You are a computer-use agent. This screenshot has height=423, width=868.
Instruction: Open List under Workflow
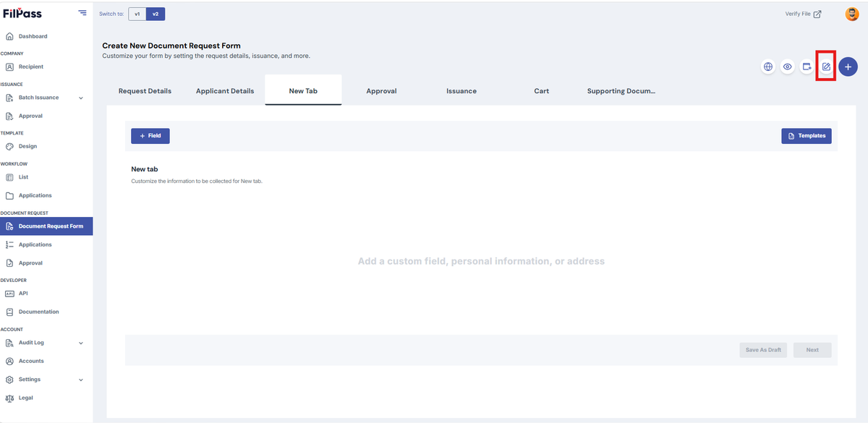pyautogui.click(x=46, y=177)
